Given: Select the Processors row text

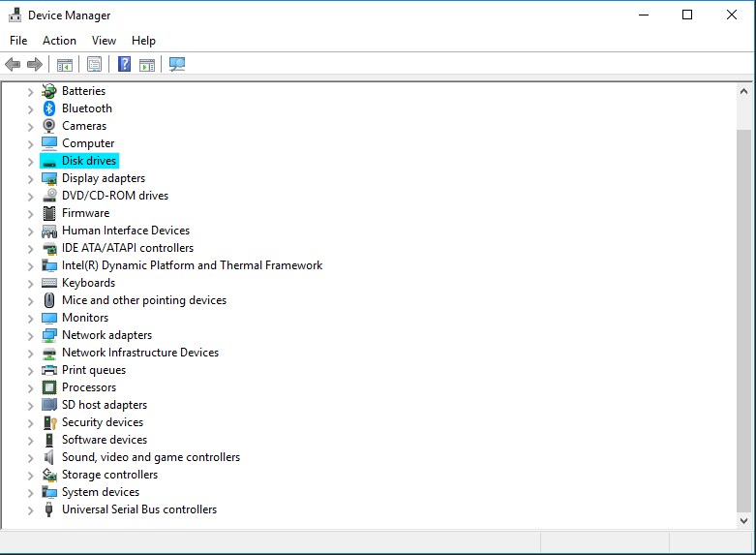Looking at the screenshot, I should point(89,387).
